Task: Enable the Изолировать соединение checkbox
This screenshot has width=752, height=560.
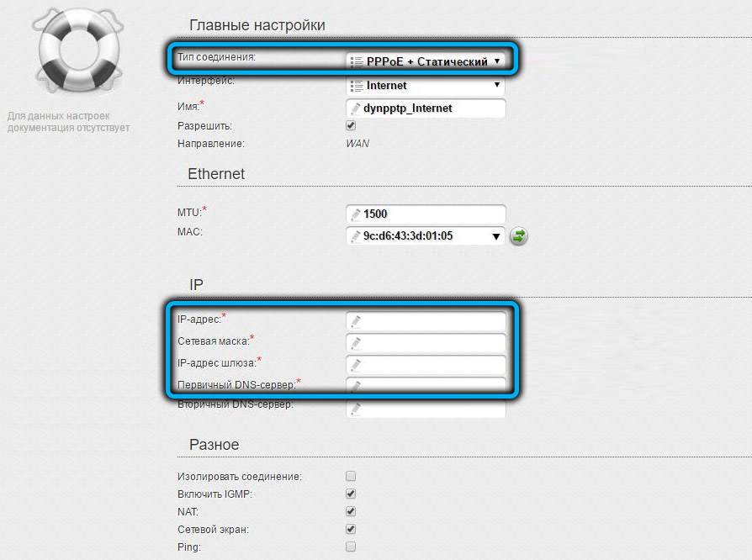Action: point(351,477)
